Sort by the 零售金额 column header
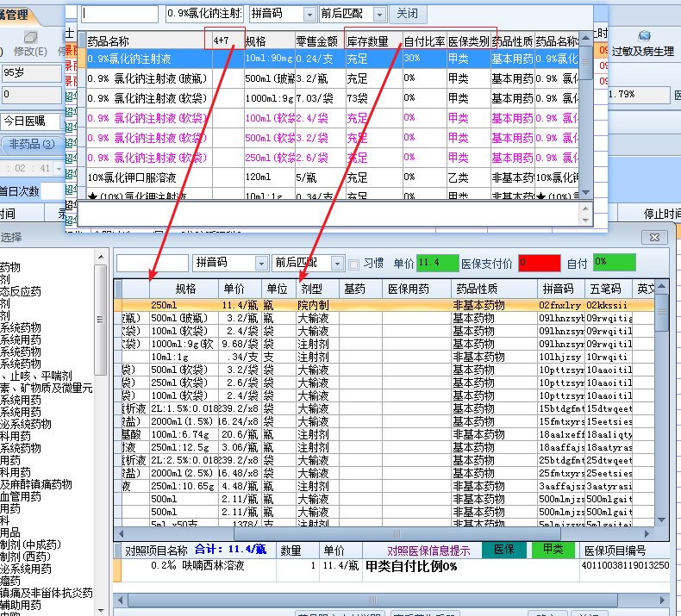 point(320,40)
